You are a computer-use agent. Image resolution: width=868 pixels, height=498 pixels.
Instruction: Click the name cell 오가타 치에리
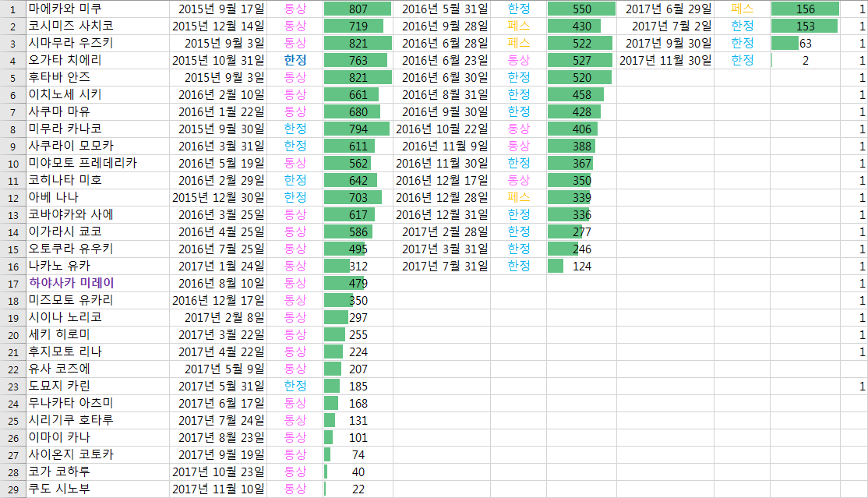97,60
